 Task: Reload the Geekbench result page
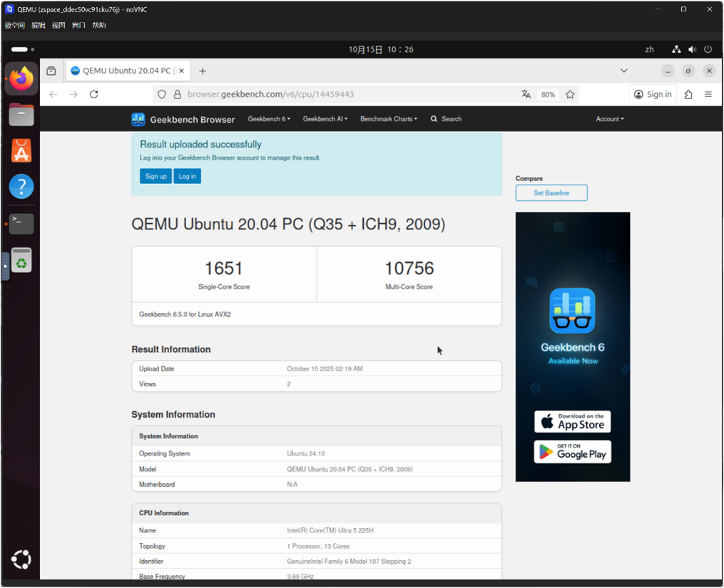point(93,94)
